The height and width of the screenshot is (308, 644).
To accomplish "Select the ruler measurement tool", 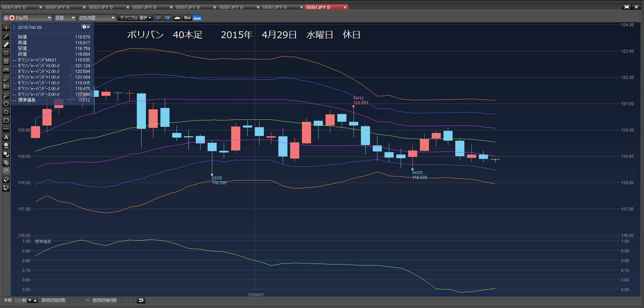I will (6, 45).
